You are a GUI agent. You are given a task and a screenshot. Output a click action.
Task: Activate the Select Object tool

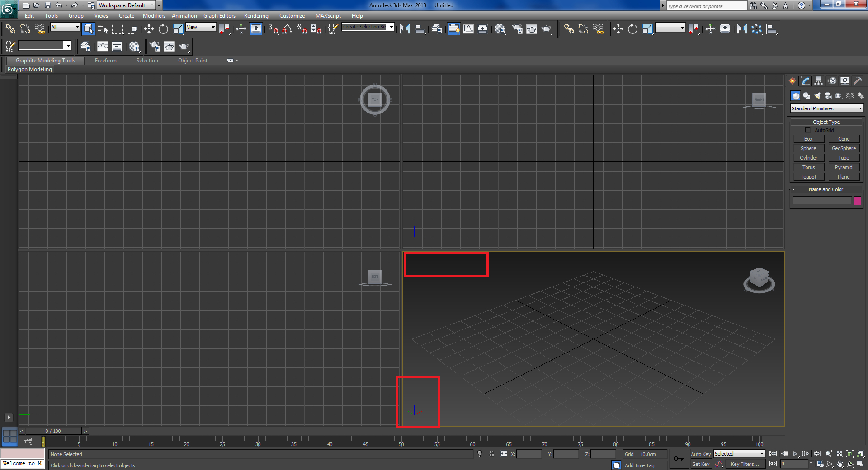click(x=88, y=29)
